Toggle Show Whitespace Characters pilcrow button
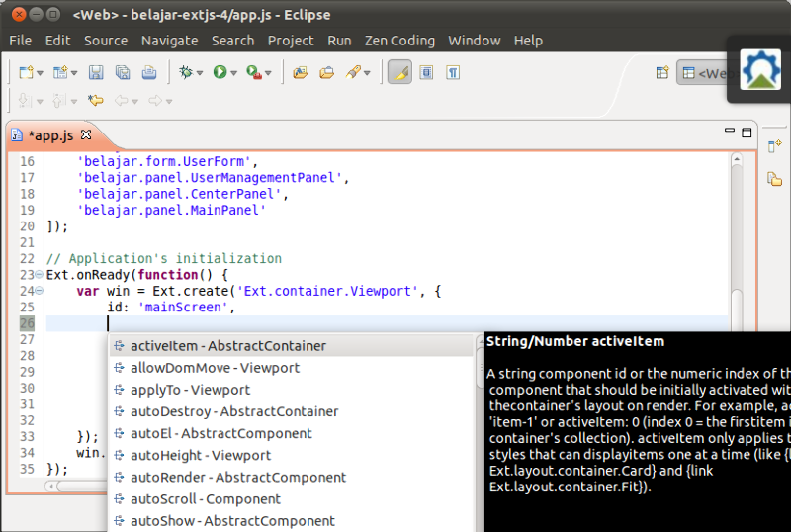The width and height of the screenshot is (791, 532). (453, 72)
